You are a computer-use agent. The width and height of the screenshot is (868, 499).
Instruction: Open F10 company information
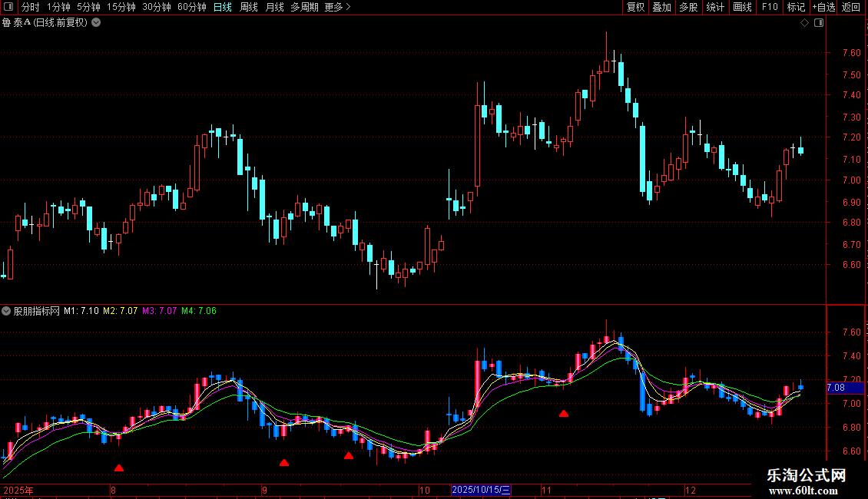coord(770,7)
